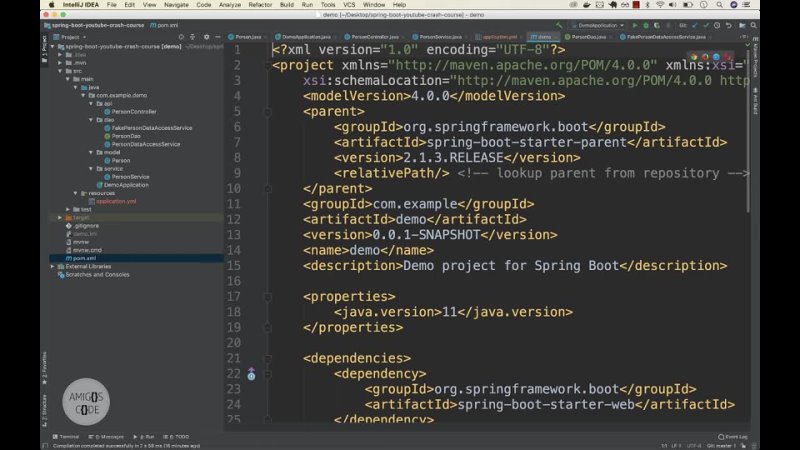Expand the target folder
The height and width of the screenshot is (450, 800).
[x=60, y=217]
